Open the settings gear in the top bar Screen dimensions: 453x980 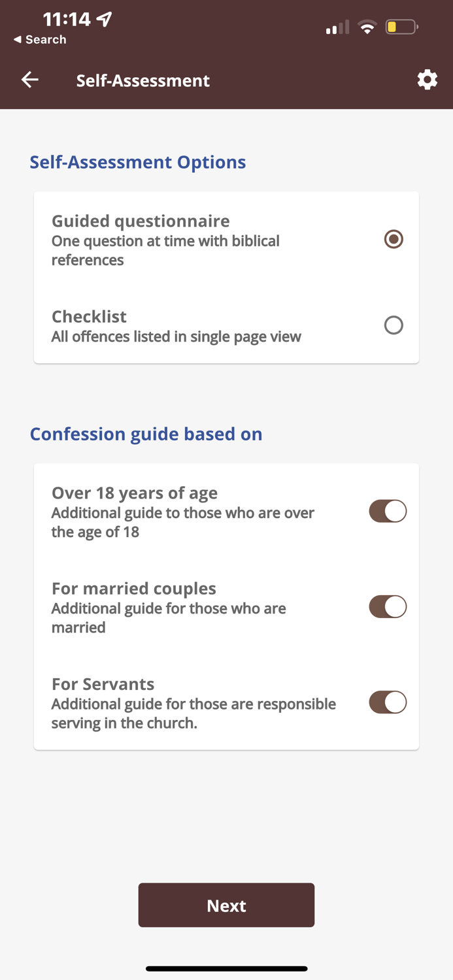tap(427, 80)
